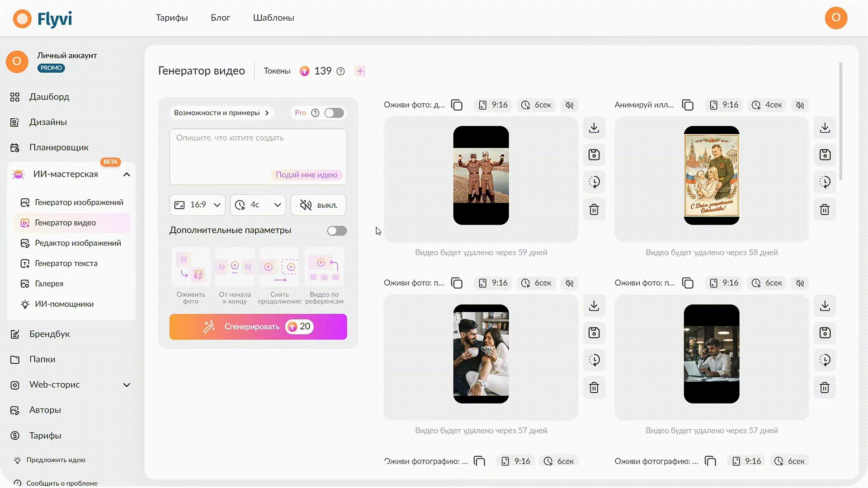Screen dimensions: 868x488
Task: Download the soldiers photo video
Action: [x=594, y=128]
